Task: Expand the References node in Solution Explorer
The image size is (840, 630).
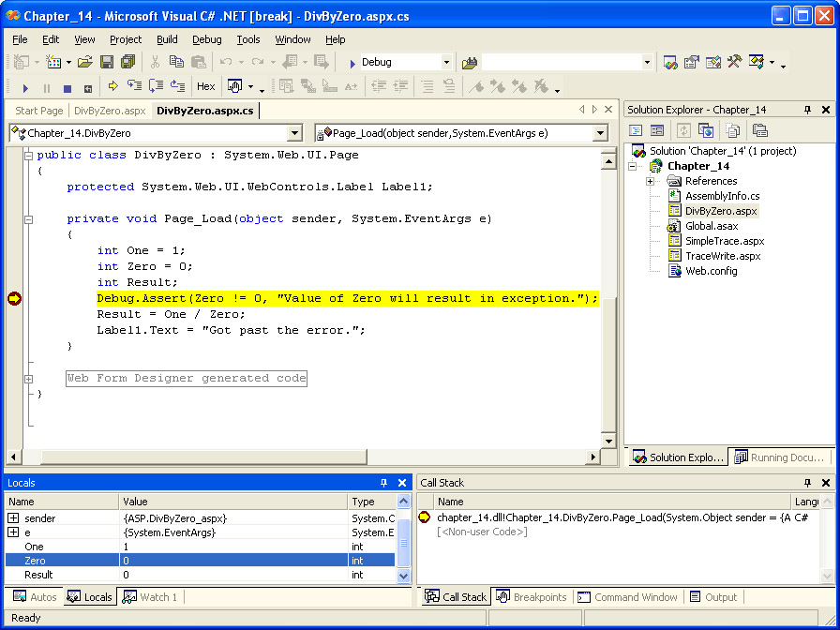Action: (x=650, y=181)
